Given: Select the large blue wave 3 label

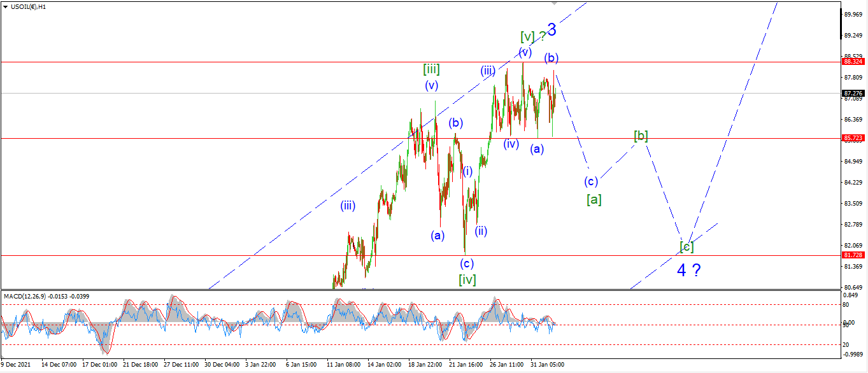Looking at the screenshot, I should pos(551,29).
